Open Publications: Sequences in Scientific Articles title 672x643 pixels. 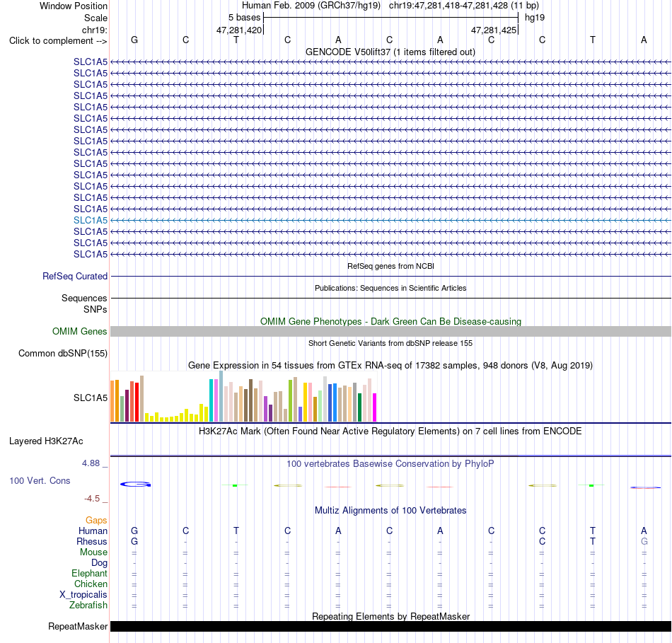390,288
